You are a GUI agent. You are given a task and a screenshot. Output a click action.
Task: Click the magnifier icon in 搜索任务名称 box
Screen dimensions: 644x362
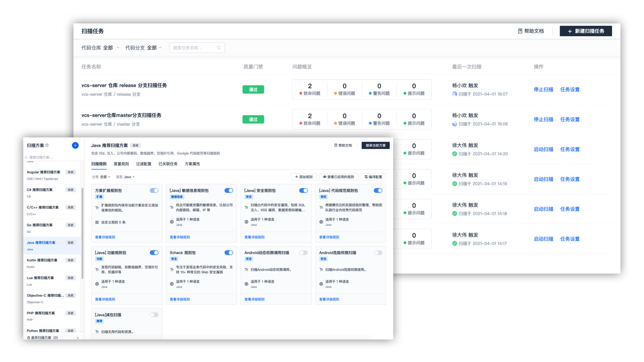click(219, 48)
